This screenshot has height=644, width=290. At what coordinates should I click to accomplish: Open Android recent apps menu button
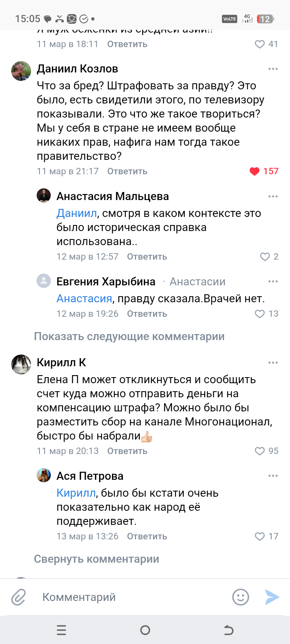click(61, 630)
